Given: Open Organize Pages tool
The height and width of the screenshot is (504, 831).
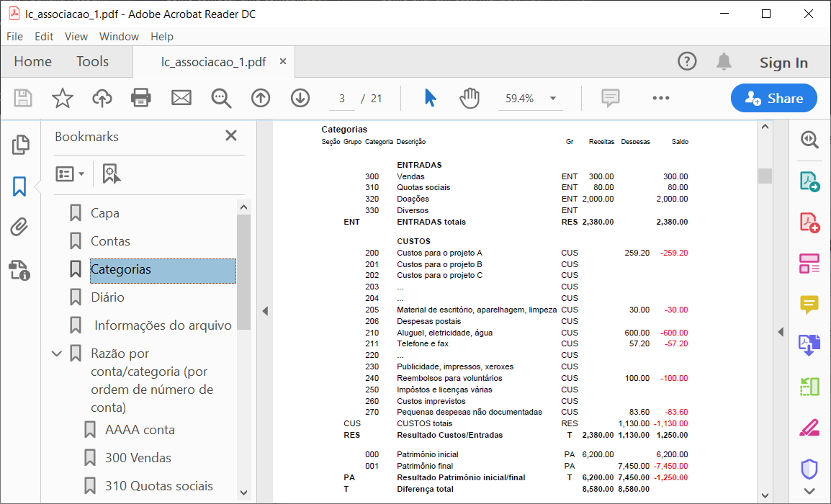Looking at the screenshot, I should tap(810, 264).
